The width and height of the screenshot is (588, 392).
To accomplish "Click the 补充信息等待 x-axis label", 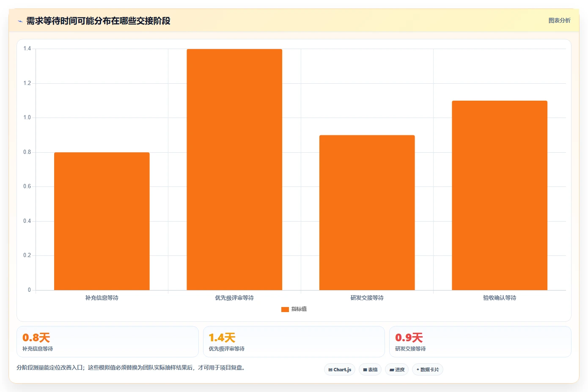I will pos(102,298).
